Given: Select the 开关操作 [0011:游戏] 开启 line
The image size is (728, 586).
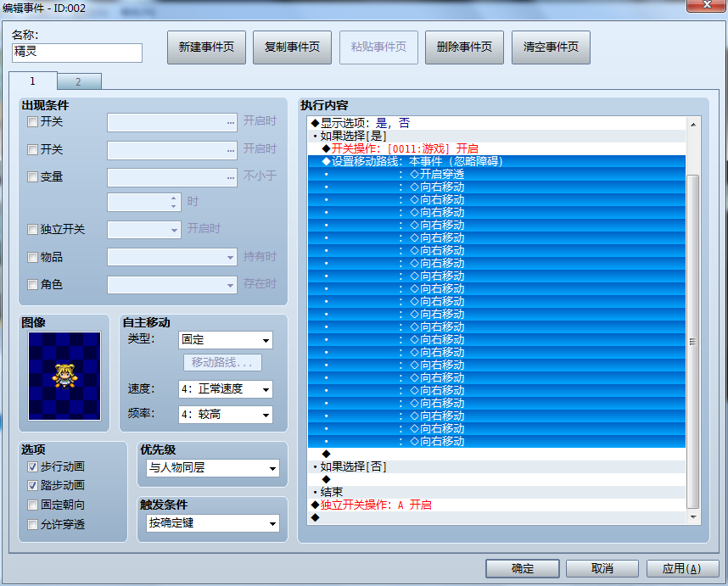Looking at the screenshot, I should pyautogui.click(x=496, y=148).
